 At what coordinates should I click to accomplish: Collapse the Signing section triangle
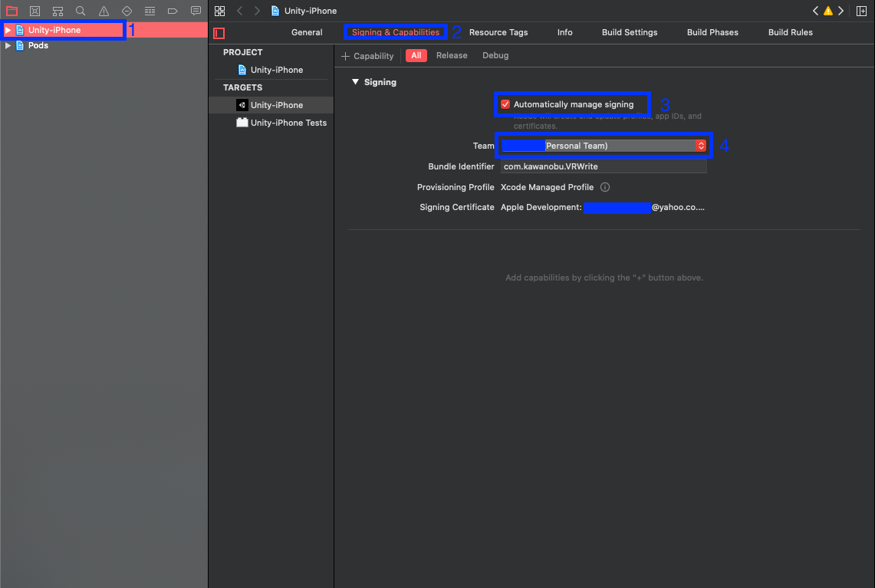[x=356, y=82]
